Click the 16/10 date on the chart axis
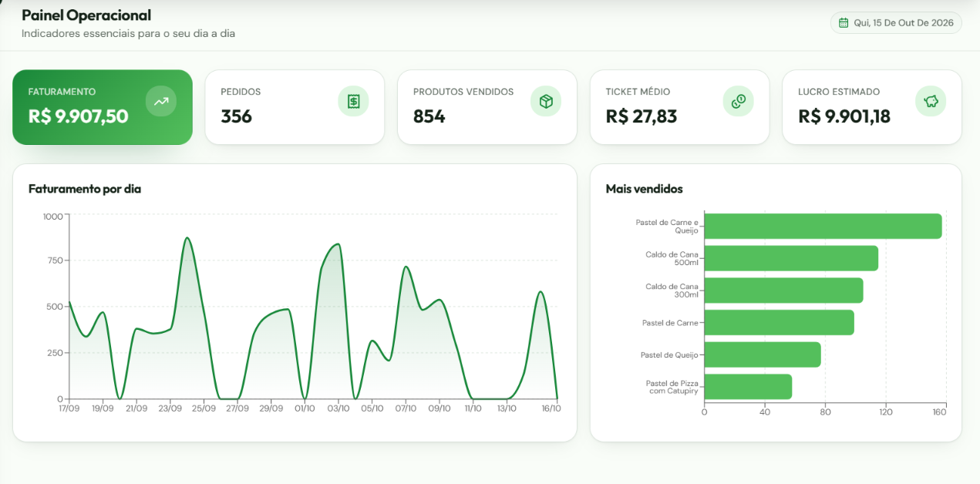The height and width of the screenshot is (484, 980). [551, 408]
